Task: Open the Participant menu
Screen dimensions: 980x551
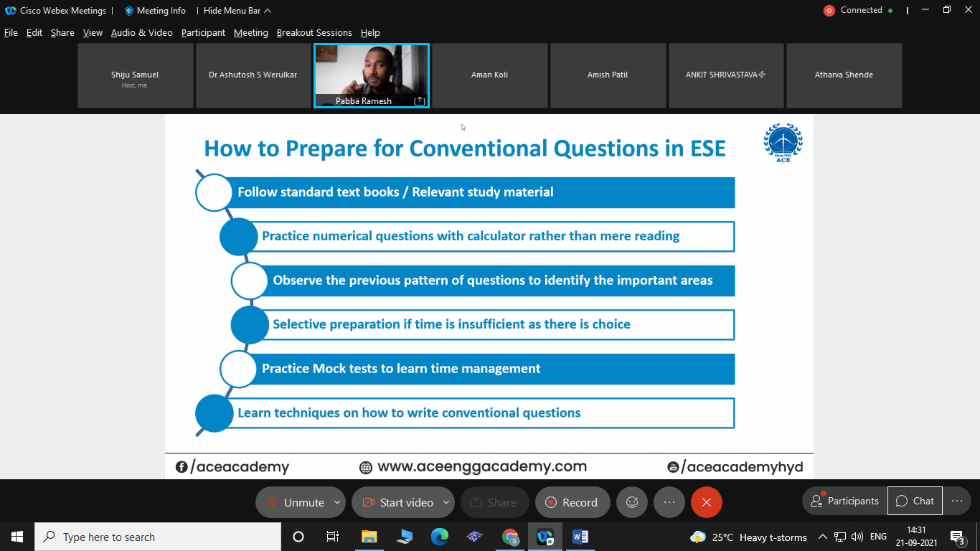Action: click(203, 33)
